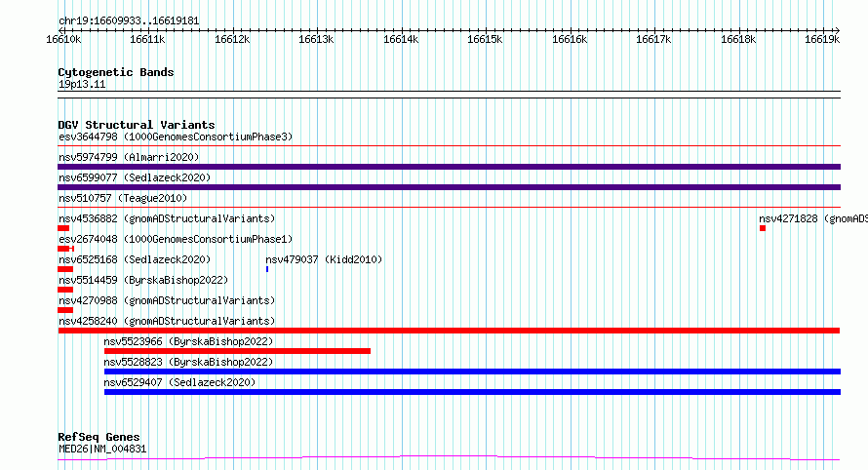The height and width of the screenshot is (470, 868).
Task: Click the blue nsv6529407 variant bar
Action: tap(472, 392)
